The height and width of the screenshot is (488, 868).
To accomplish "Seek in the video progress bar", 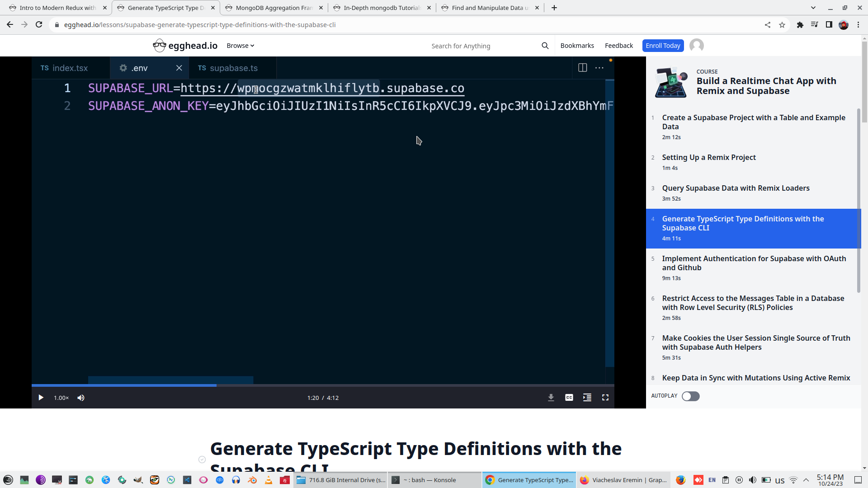I will 323,385.
